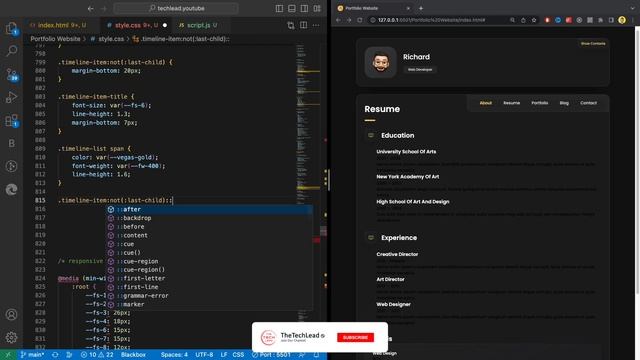Screen dimensions: 640x360
Task: Switch to style.css editor tab
Action: click(x=136, y=25)
